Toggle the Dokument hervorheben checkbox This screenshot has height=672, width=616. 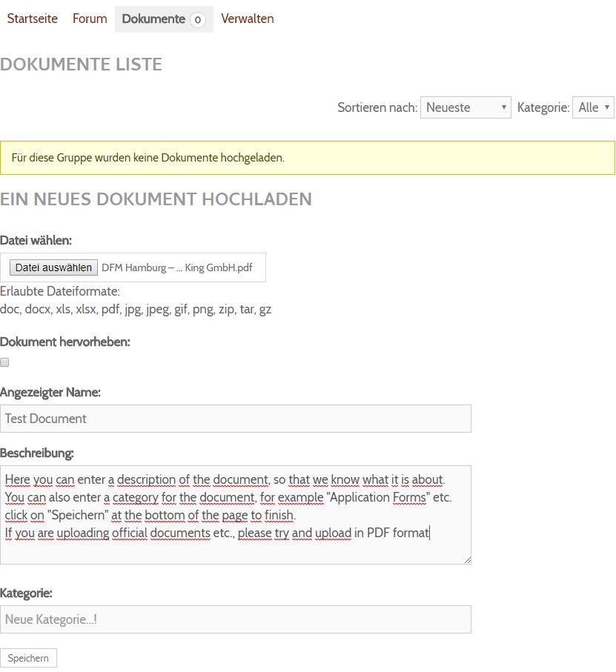[x=4, y=362]
